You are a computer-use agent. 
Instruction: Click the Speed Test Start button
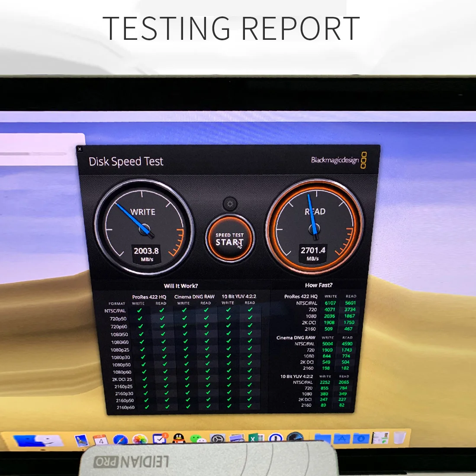pos(230,239)
